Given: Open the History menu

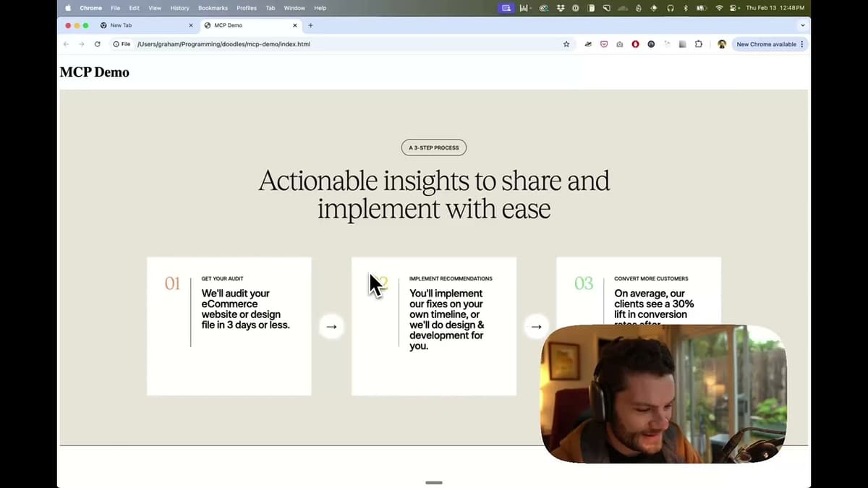Looking at the screenshot, I should click(179, 8).
